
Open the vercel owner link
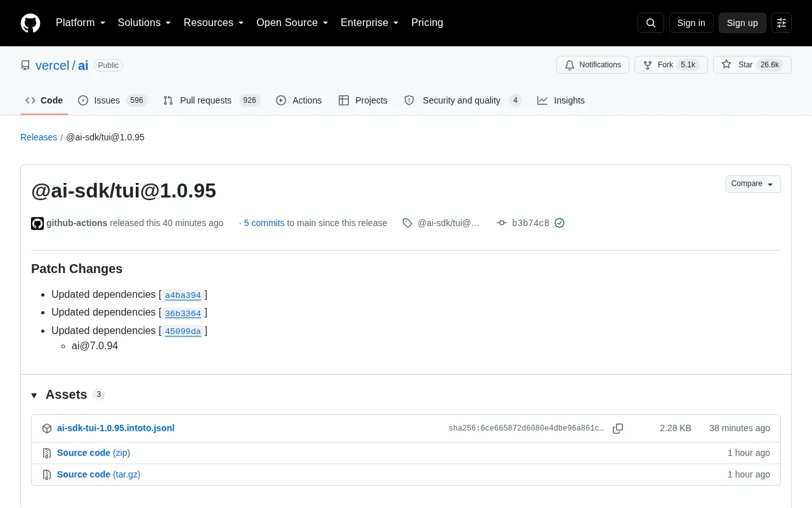tap(52, 65)
